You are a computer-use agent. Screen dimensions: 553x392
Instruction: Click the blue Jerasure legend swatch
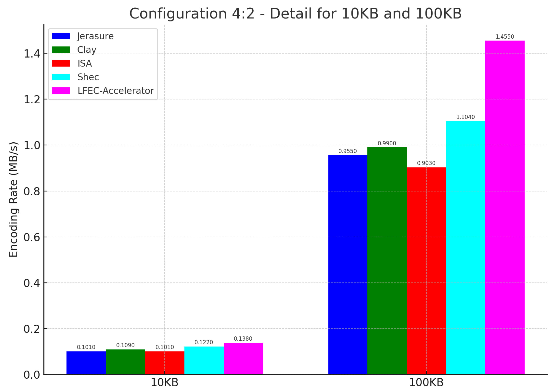[61, 36]
